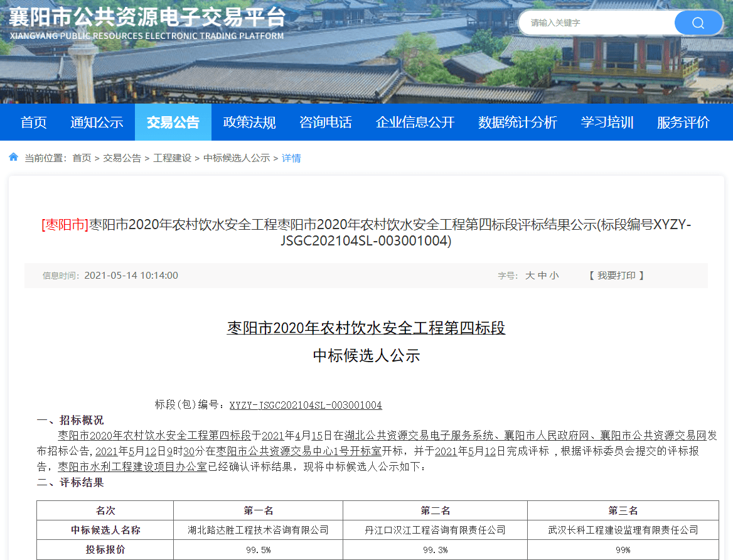Open the 咨询电话 navigation item
The width and height of the screenshot is (733, 560).
325,122
